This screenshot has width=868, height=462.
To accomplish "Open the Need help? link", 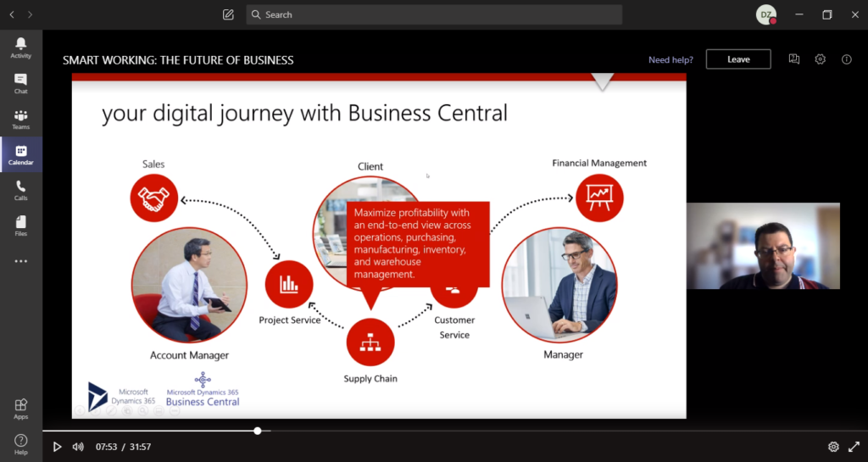I will pyautogui.click(x=670, y=59).
